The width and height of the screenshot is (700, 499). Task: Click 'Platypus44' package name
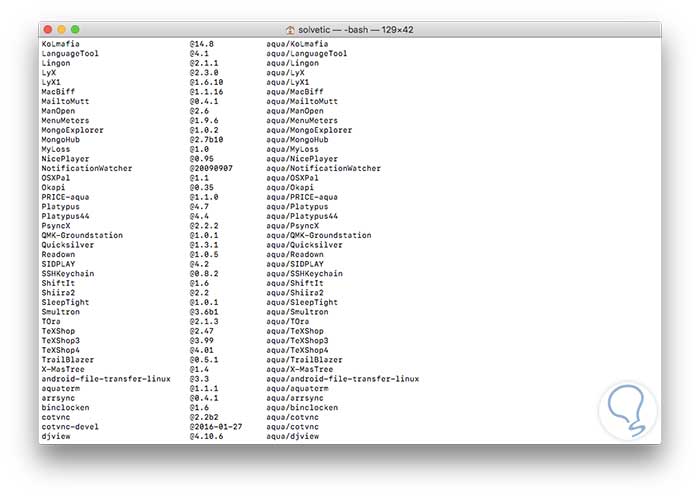pos(65,216)
